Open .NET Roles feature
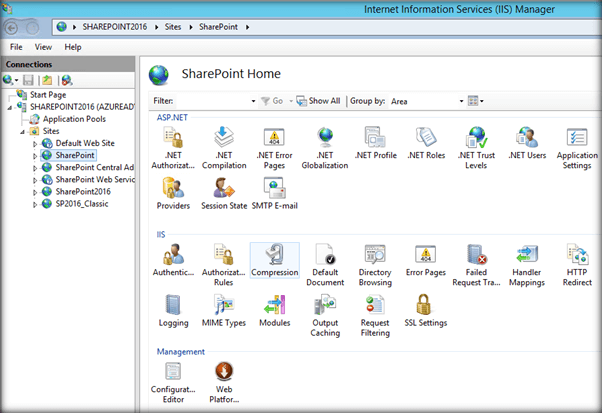The width and height of the screenshot is (602, 413). [x=426, y=144]
